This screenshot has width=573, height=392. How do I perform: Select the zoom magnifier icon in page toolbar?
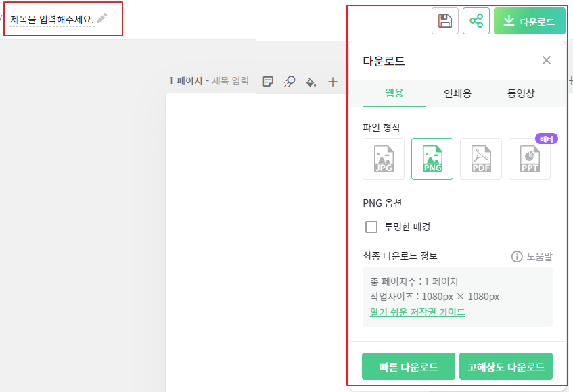tap(290, 81)
